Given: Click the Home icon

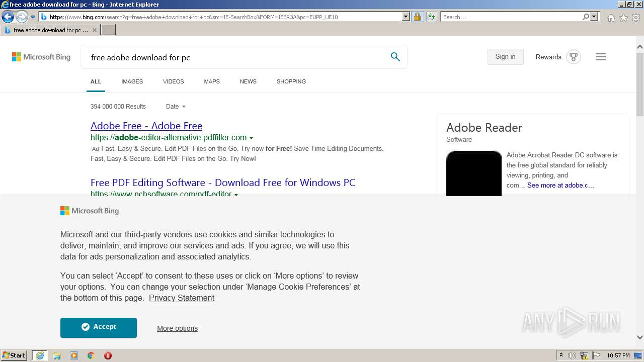Looking at the screenshot, I should tap(611, 18).
